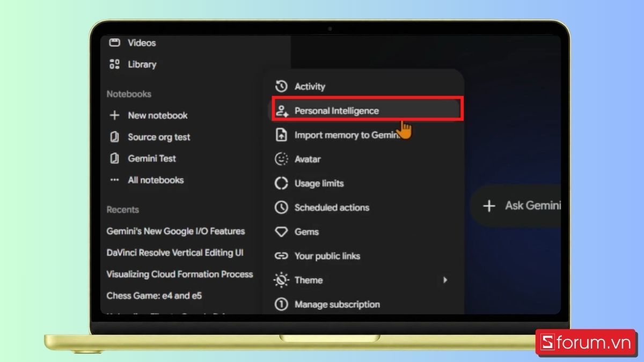Open the "Chess Game: e4 and e5" chat
This screenshot has width=644, height=362.
pos(154,295)
